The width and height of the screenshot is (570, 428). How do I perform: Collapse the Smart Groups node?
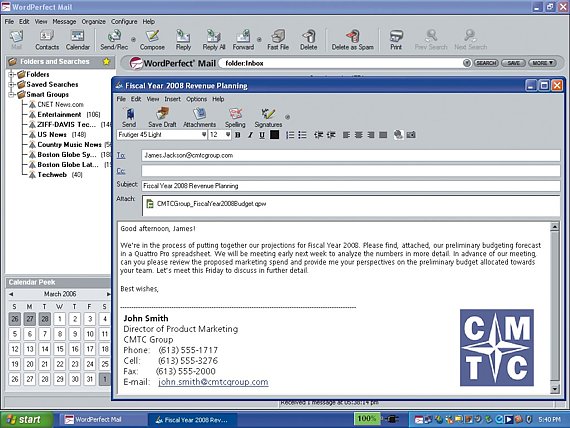(x=11, y=95)
